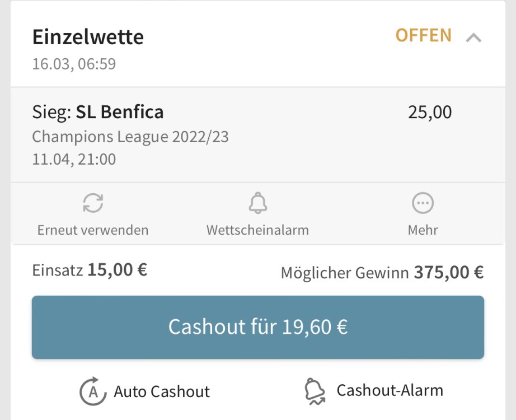Tap the Einzelwette heading

point(88,37)
